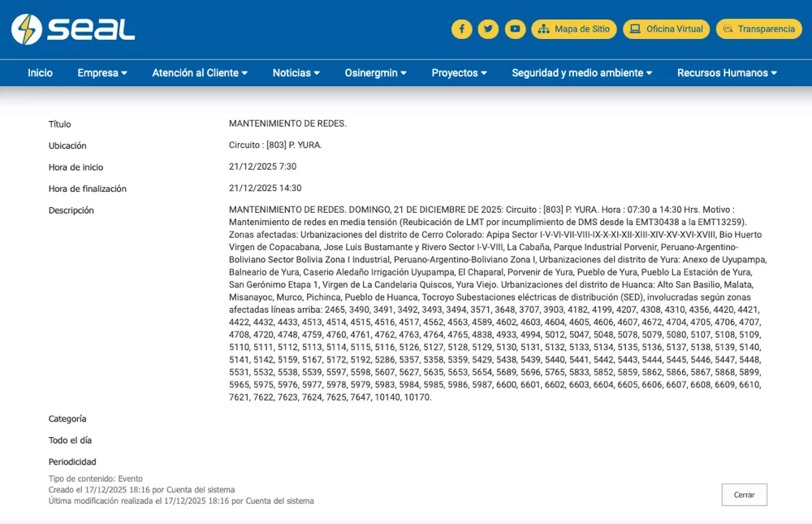
Task: Click the sitemap icon in Mapa de Sitio
Action: click(544, 29)
